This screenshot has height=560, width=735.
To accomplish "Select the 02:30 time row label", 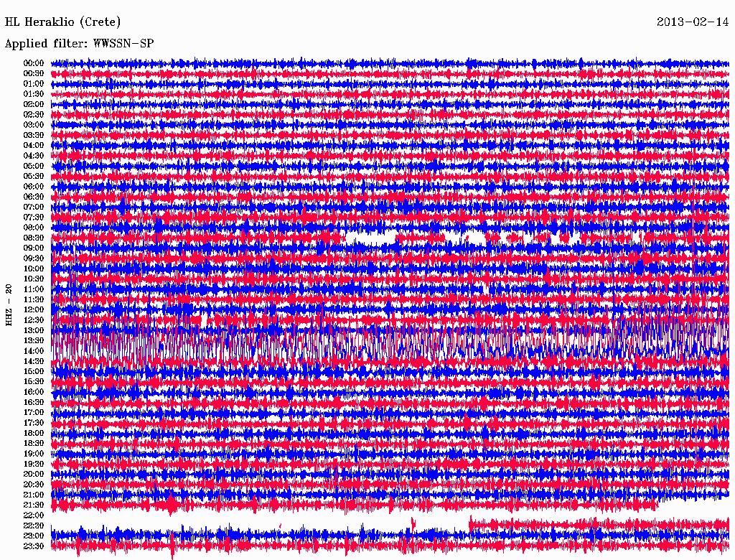I will pos(34,114).
